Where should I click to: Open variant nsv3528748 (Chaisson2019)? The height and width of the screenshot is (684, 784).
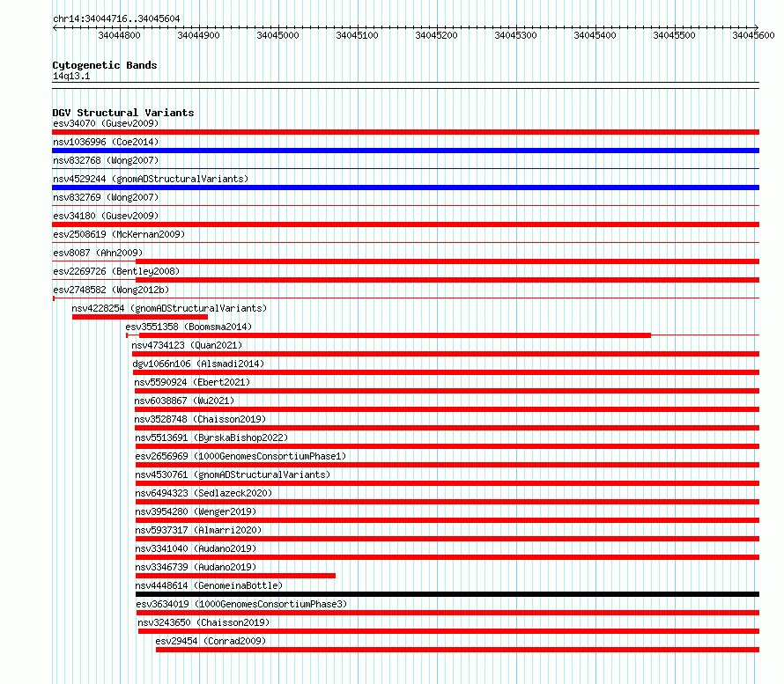coord(200,419)
